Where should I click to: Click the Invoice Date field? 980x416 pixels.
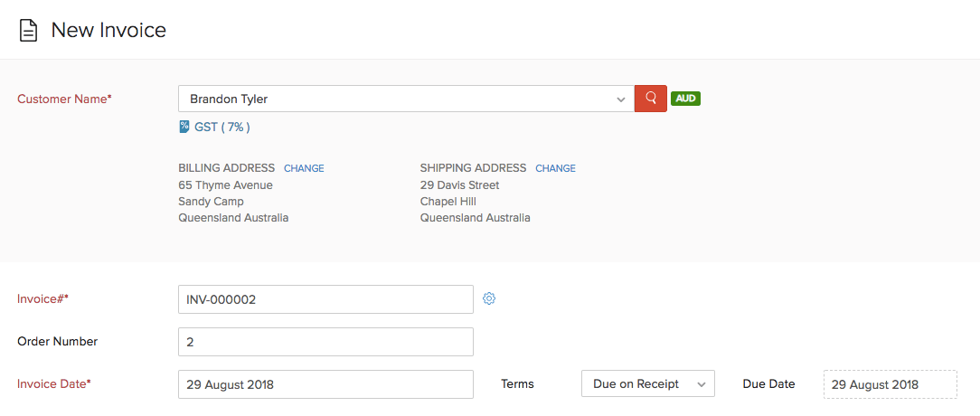click(325, 384)
